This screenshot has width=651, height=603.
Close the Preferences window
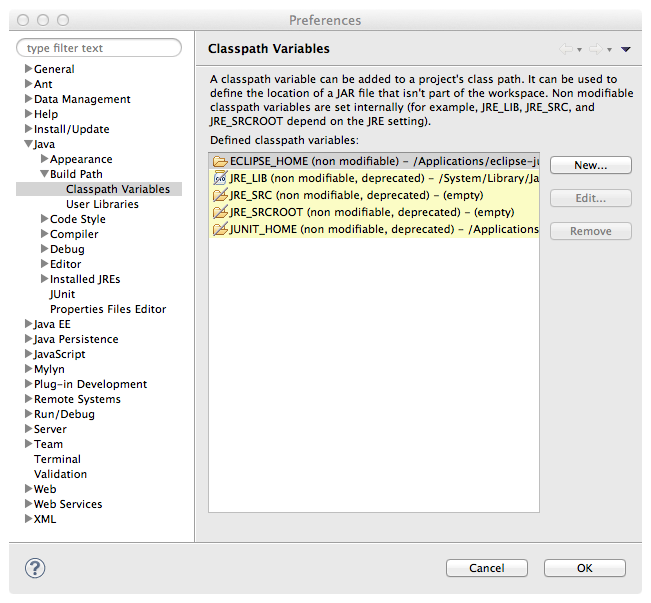click(23, 20)
